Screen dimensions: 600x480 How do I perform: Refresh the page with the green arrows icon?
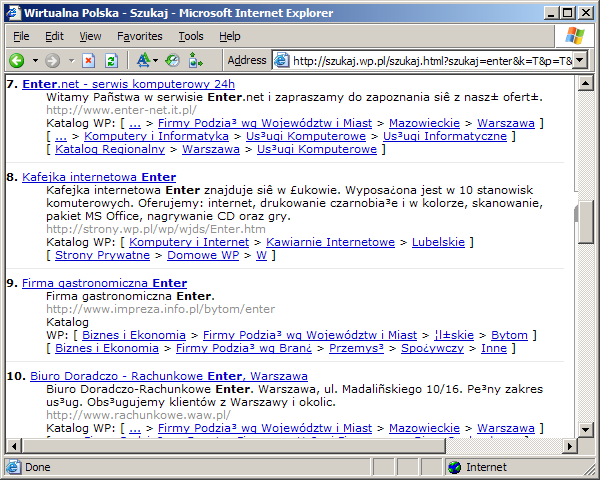coord(111,60)
